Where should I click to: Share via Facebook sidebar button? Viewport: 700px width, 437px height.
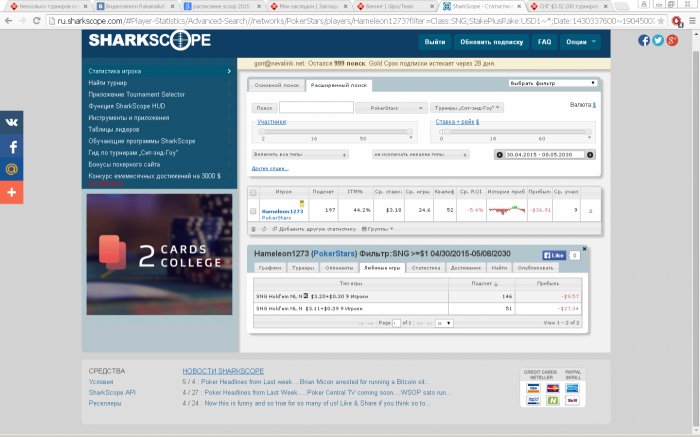point(12,146)
